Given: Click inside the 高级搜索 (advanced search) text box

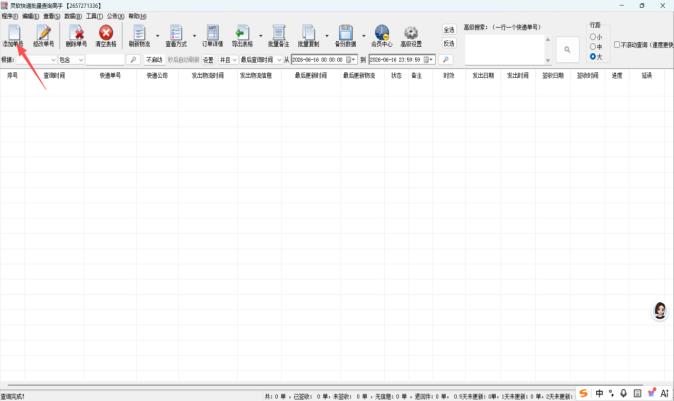Looking at the screenshot, I should (505, 49).
